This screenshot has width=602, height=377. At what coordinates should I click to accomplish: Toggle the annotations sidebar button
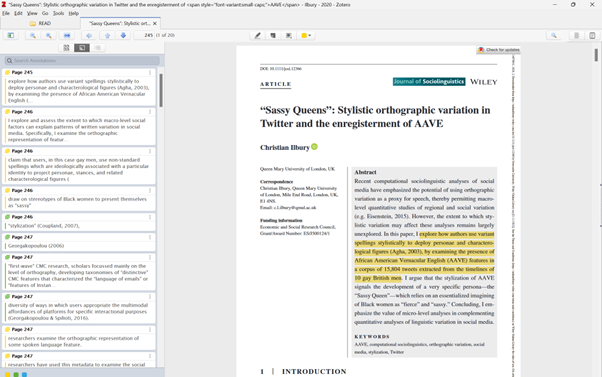(x=11, y=35)
